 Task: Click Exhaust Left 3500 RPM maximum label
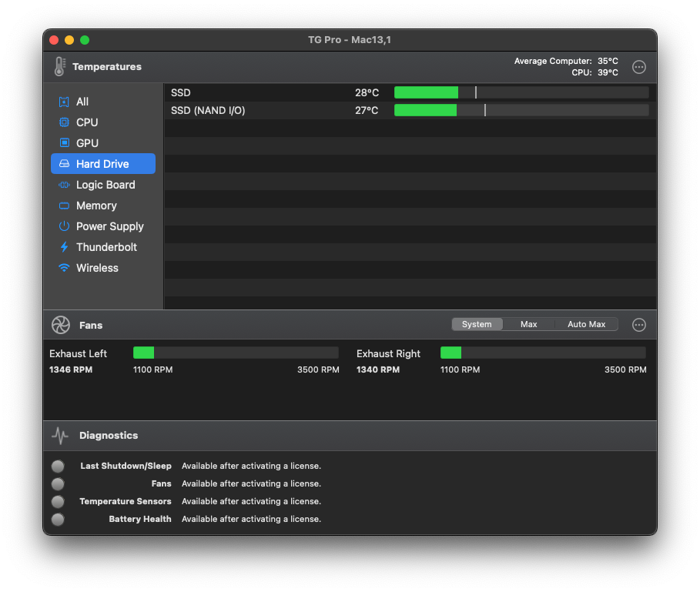click(318, 370)
